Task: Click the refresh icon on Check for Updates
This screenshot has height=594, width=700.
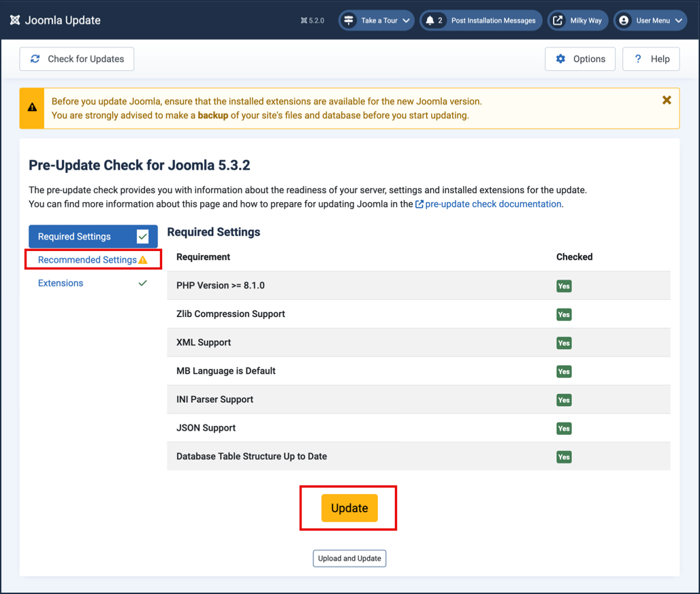Action: coord(35,59)
